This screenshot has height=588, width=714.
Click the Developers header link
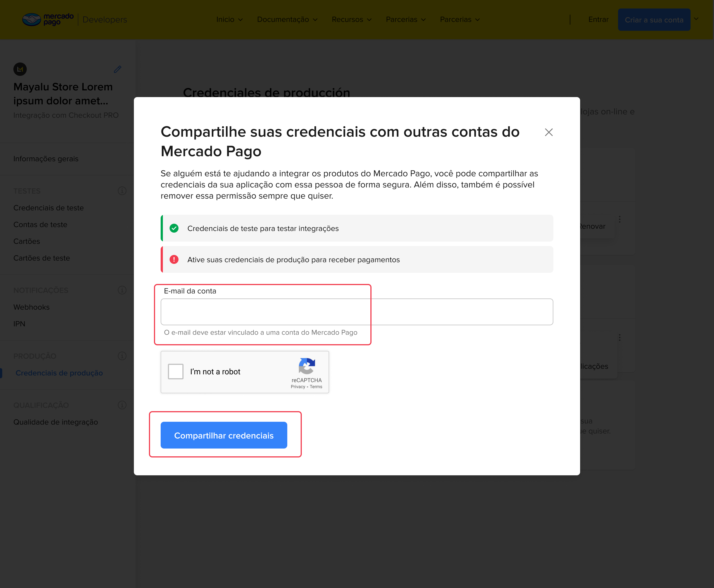coord(105,20)
